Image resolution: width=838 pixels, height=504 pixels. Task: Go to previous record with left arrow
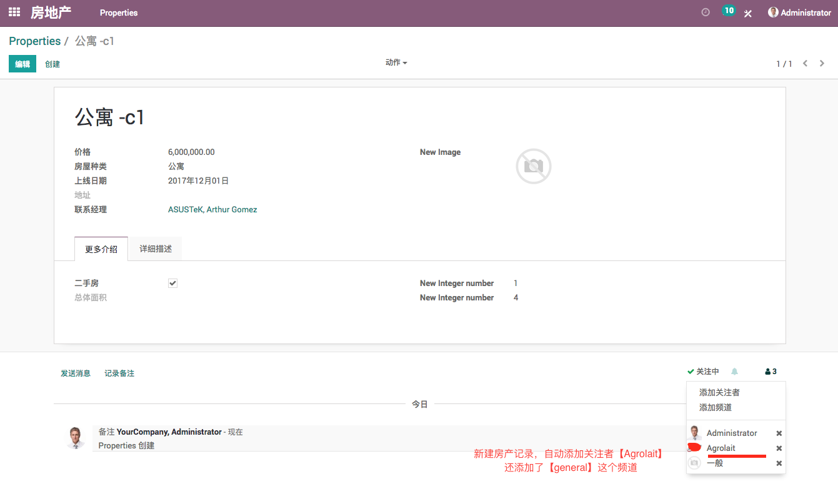click(806, 64)
